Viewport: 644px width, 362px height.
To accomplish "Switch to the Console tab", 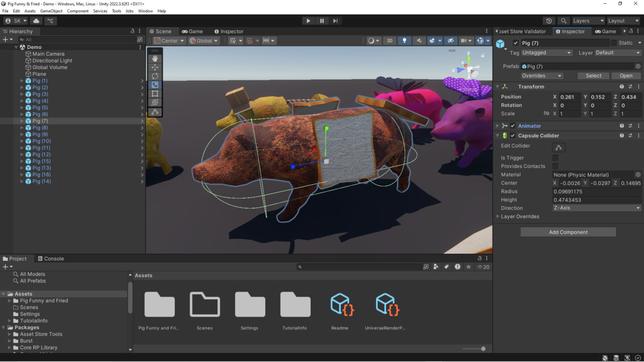I will tap(50, 258).
